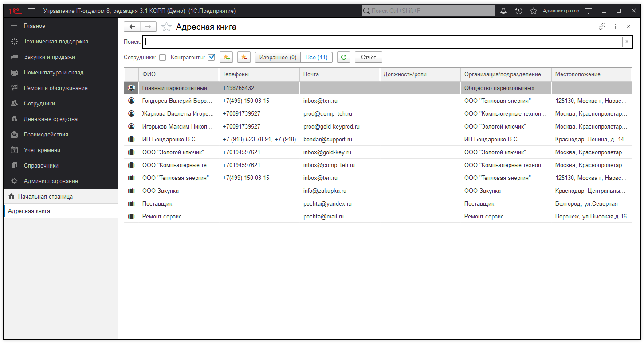Click the get link chain icon
Image resolution: width=644 pixels, height=343 pixels.
click(x=602, y=27)
